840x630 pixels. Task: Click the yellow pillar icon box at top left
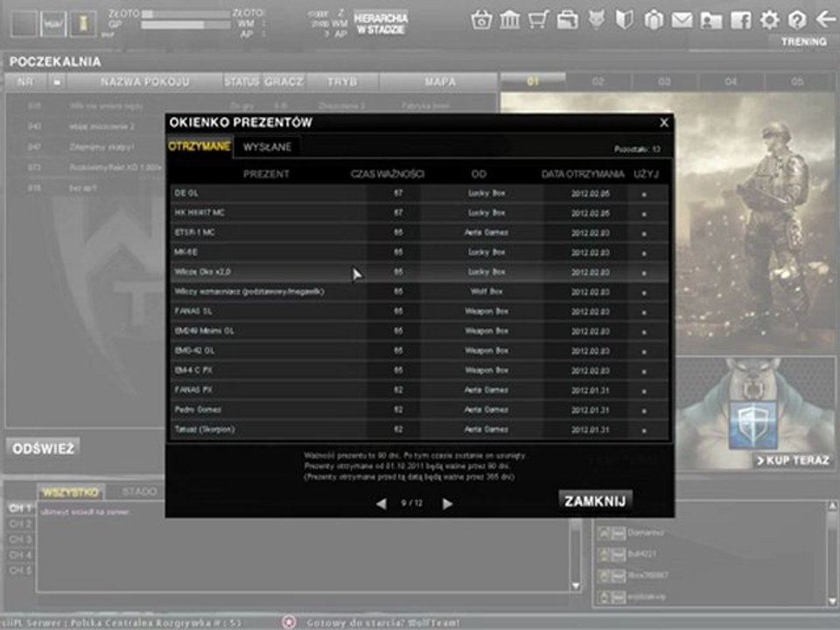82,24
